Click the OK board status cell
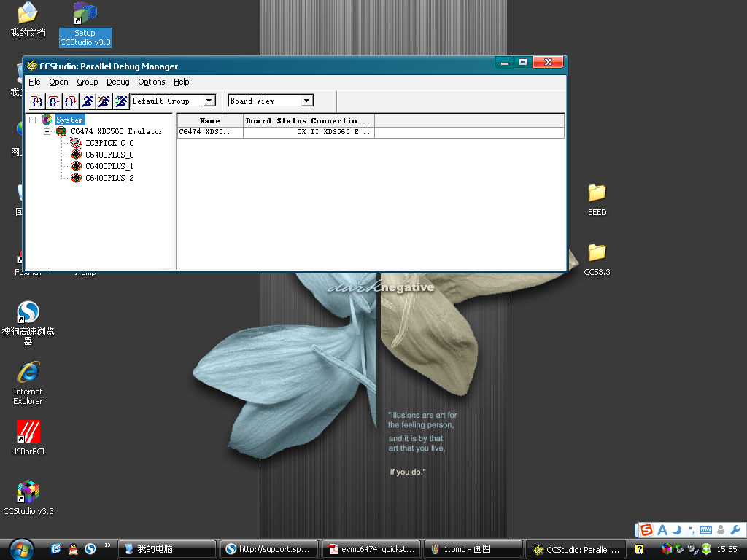 tap(276, 132)
